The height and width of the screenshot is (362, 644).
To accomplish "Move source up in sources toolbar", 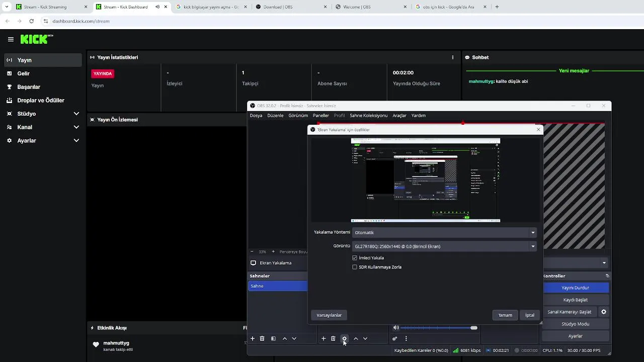I will (x=356, y=339).
